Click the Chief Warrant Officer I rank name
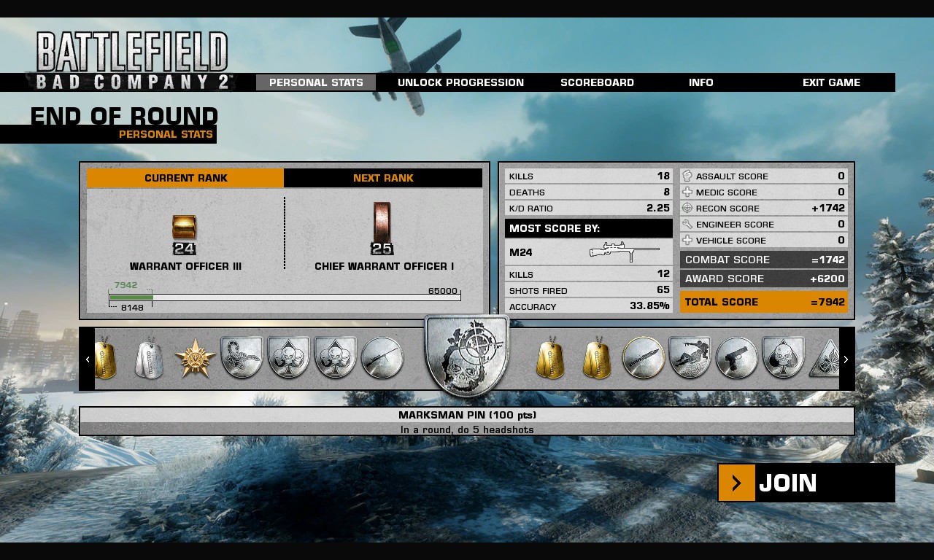 [384, 266]
